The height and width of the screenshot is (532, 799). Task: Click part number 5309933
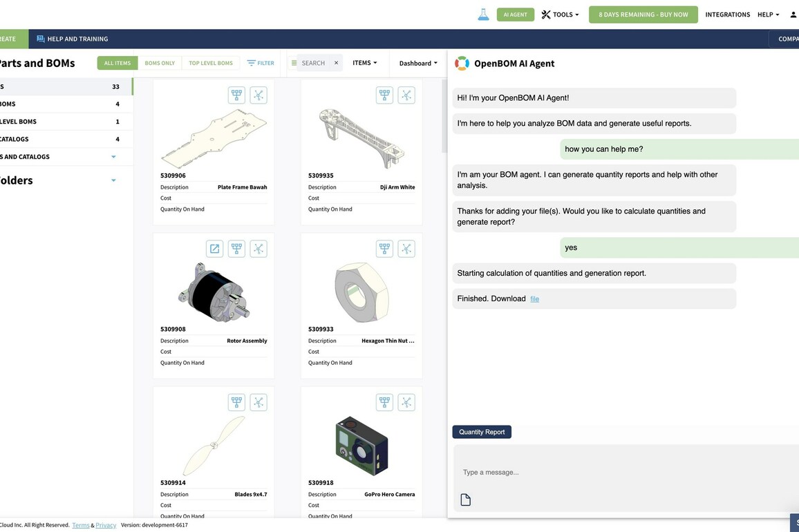coord(321,329)
